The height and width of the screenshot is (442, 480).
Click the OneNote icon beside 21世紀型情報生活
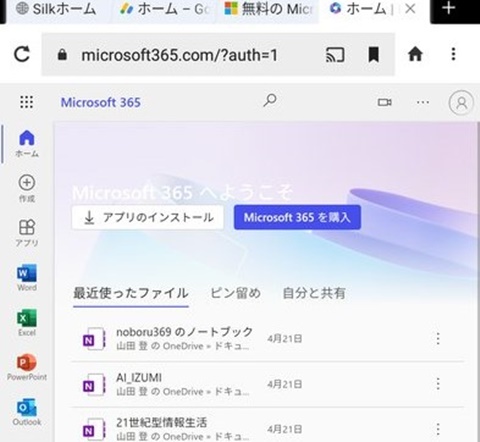coord(94,429)
